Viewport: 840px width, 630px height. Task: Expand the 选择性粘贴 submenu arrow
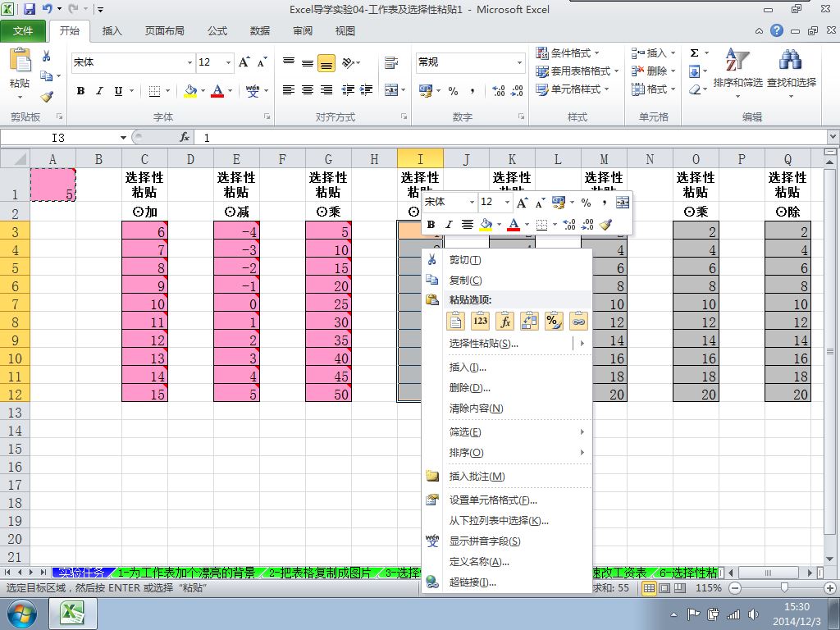pos(582,344)
